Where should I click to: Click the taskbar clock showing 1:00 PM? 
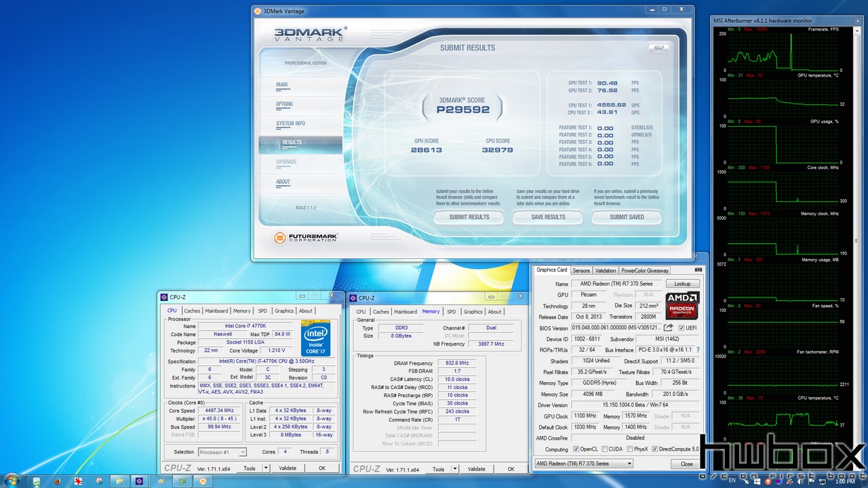[x=845, y=481]
